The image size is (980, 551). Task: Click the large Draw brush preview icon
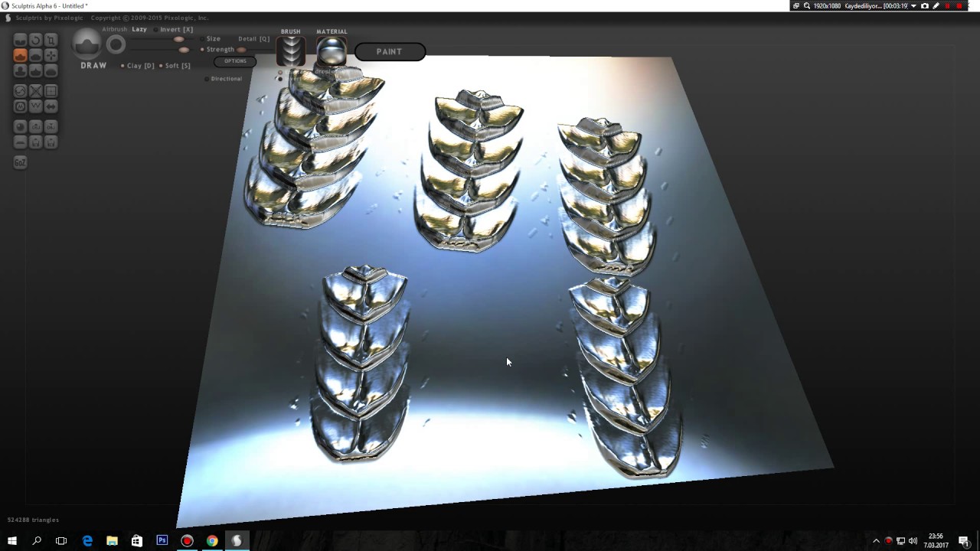(87, 44)
